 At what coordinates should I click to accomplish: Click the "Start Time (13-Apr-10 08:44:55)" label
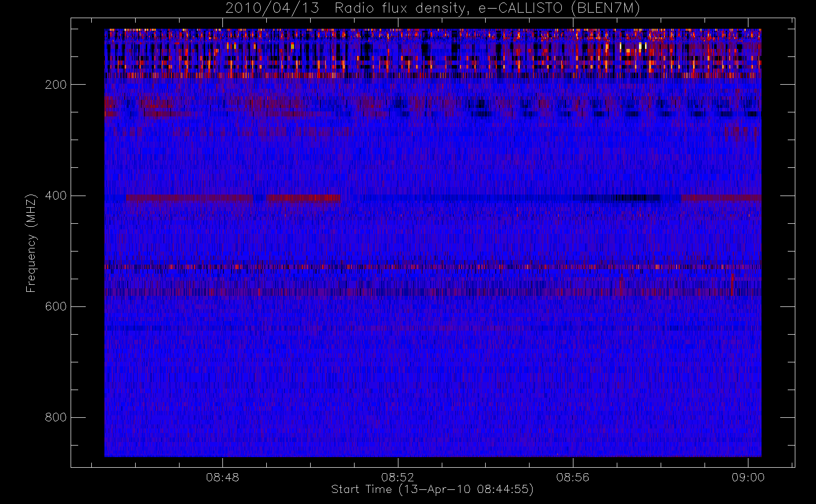coord(432,489)
